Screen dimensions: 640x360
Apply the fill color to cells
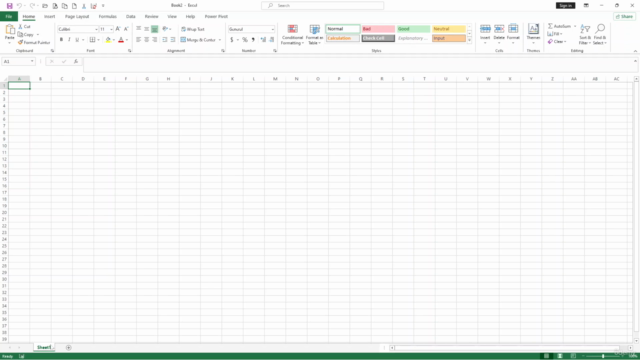point(108,40)
